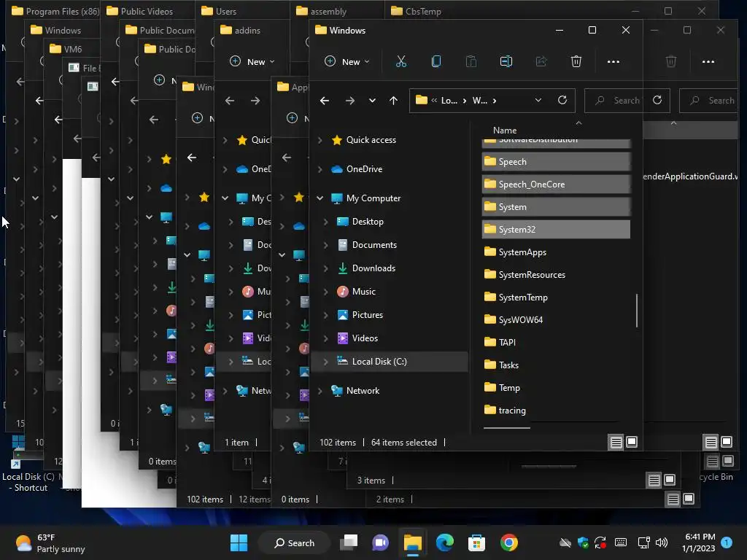Viewport: 747px width, 560px height.
Task: Click the Search box in Windows window
Action: click(x=614, y=101)
